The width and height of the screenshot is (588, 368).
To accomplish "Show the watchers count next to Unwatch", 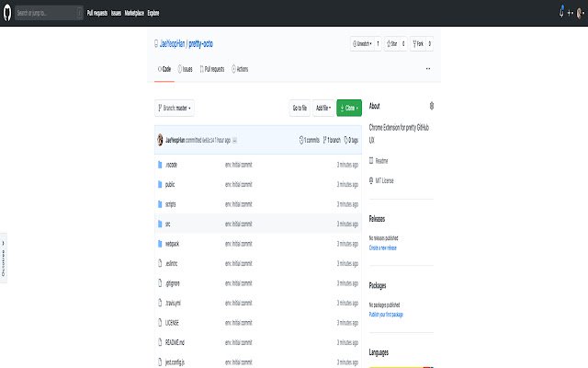I will [378, 44].
